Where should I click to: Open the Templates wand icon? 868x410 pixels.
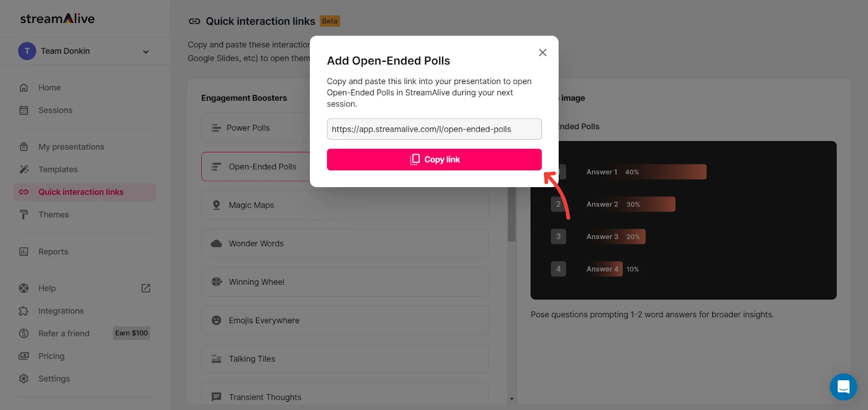click(24, 169)
